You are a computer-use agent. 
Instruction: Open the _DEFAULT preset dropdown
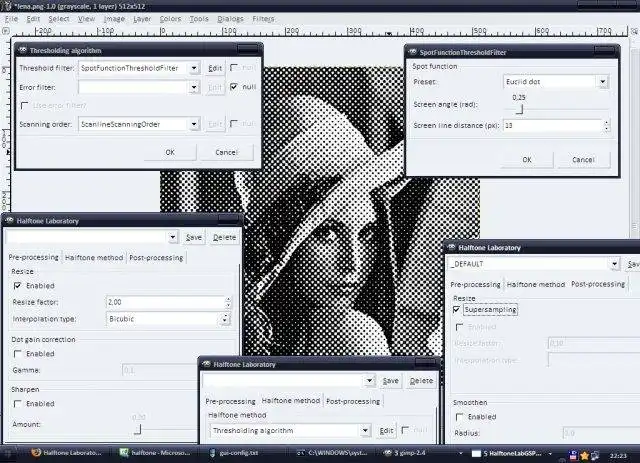[615, 264]
